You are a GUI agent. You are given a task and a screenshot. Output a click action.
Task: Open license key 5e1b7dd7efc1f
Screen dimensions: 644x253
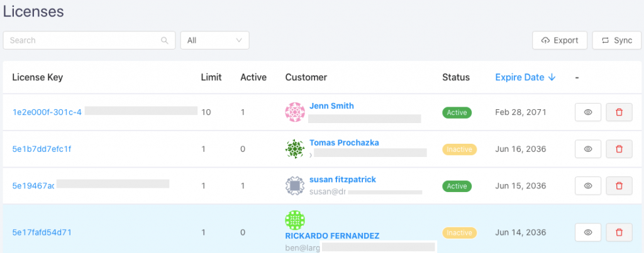[42, 149]
